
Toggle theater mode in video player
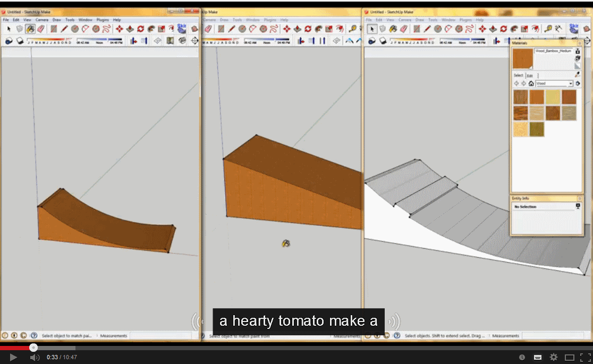(570, 357)
